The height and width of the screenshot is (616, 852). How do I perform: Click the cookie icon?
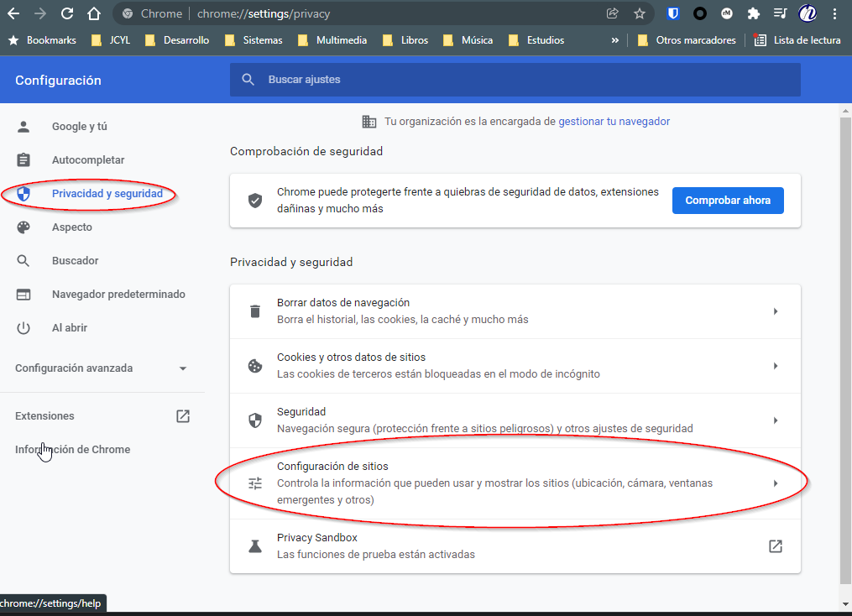pyautogui.click(x=255, y=366)
